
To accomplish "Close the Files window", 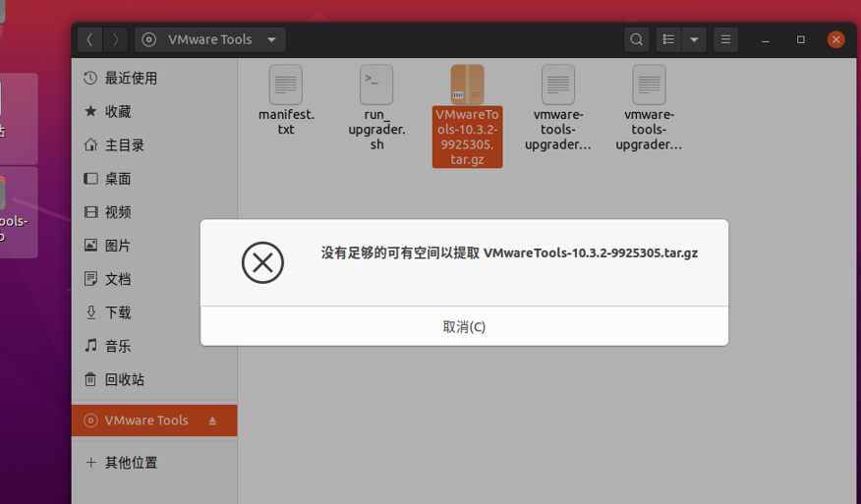I will pos(835,39).
